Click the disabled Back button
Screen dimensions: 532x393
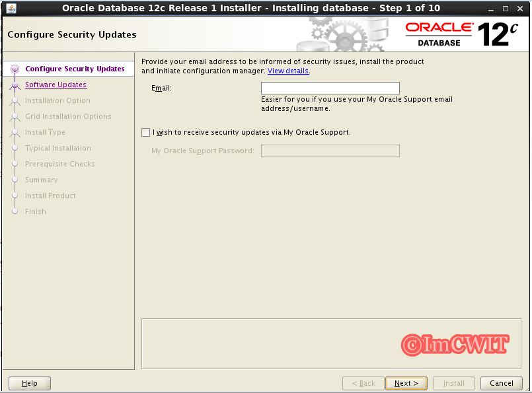(363, 384)
